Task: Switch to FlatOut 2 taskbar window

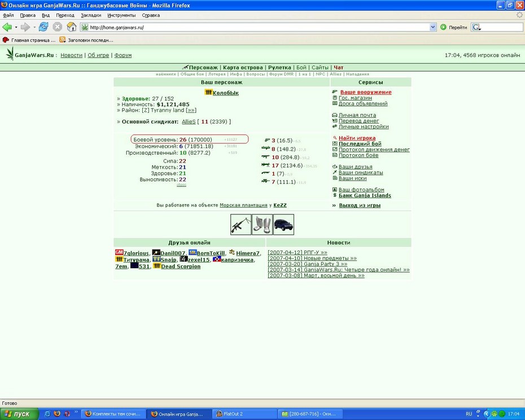Action: (x=246, y=414)
